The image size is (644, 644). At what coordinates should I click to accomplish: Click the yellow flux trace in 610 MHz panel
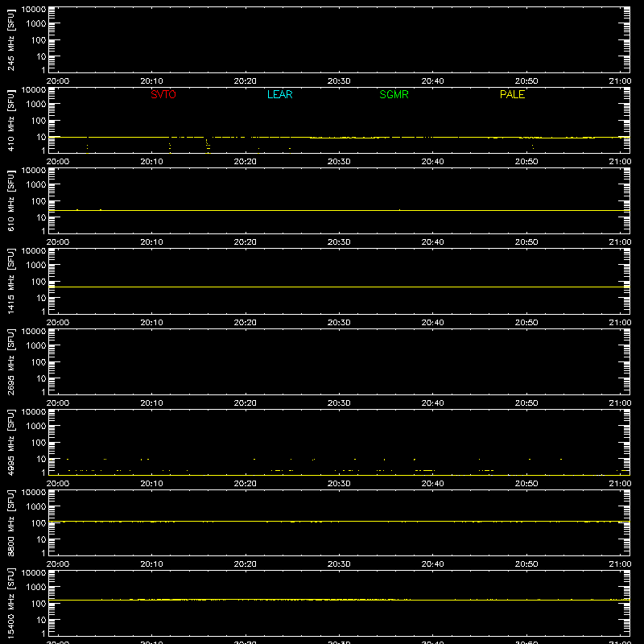click(x=339, y=210)
